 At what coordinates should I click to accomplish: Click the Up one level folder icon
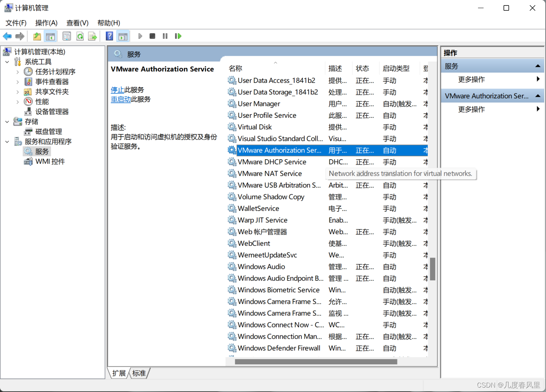(x=37, y=36)
